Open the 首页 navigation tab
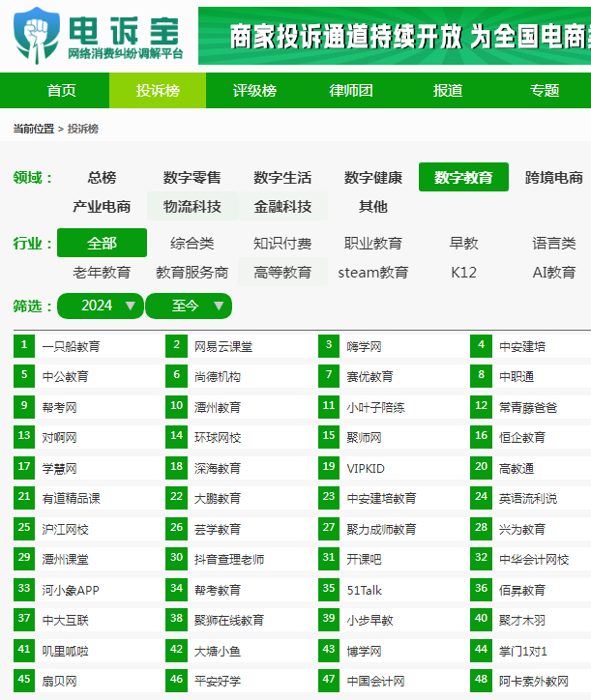Viewport: 591px width, 700px height. (x=61, y=90)
